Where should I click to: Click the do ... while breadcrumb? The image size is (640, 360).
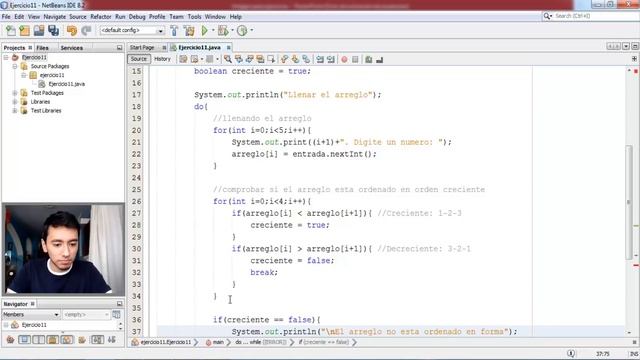click(x=260, y=342)
